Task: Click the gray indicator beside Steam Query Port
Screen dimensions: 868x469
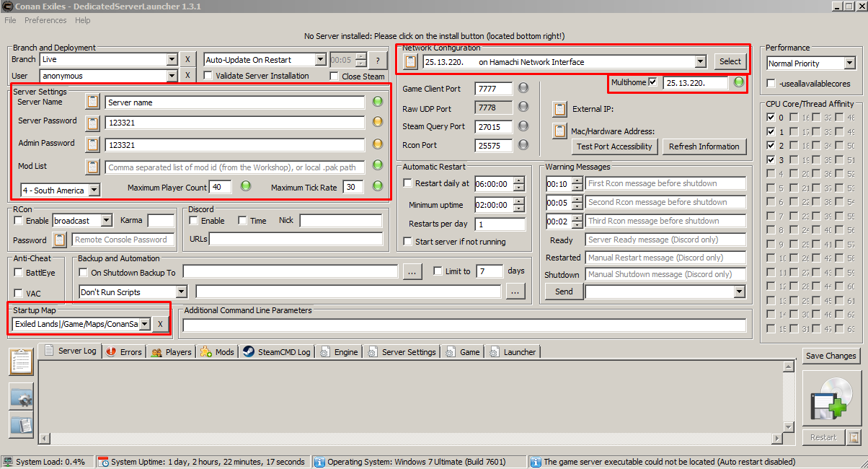Action: point(523,126)
